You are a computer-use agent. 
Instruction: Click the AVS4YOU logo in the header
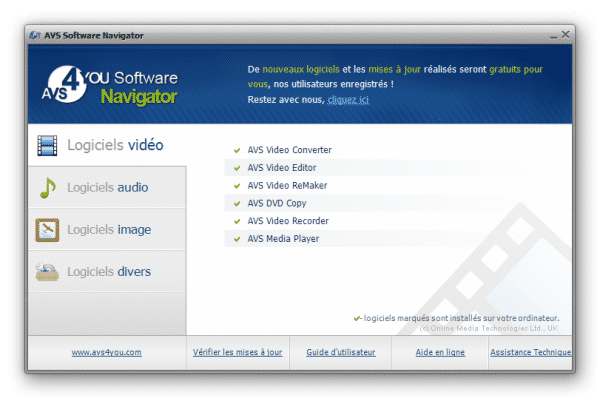tap(110, 86)
